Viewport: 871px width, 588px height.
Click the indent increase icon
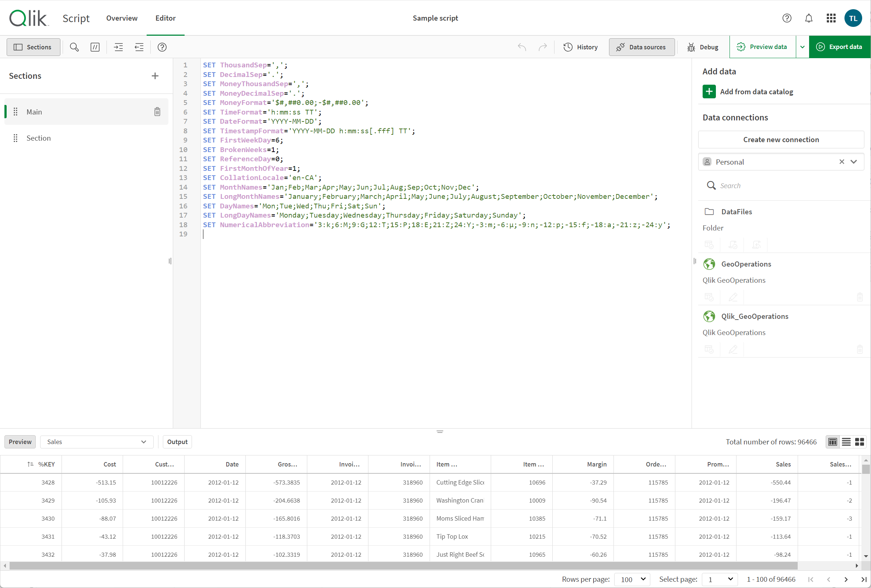point(118,47)
